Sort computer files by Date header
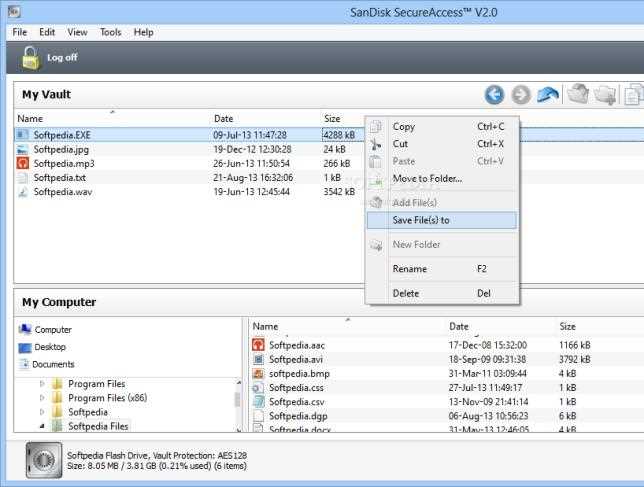Image resolution: width=644 pixels, height=487 pixels. [459, 326]
